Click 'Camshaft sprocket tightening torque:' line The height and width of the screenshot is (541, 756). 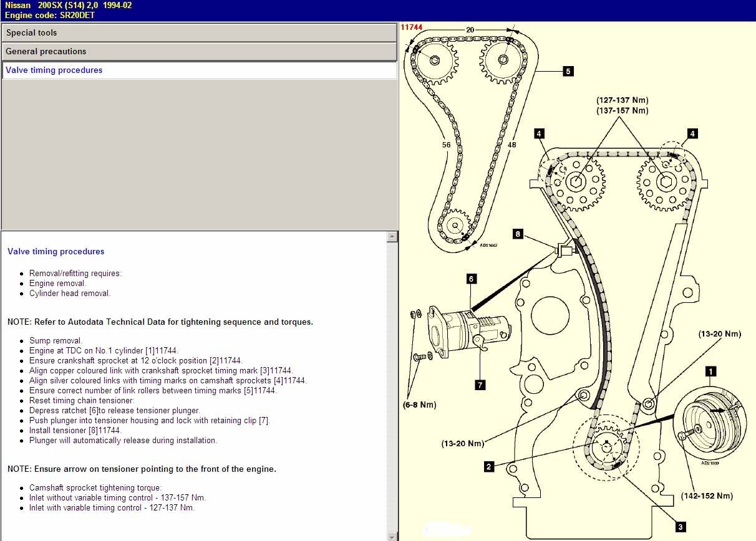[95, 488]
